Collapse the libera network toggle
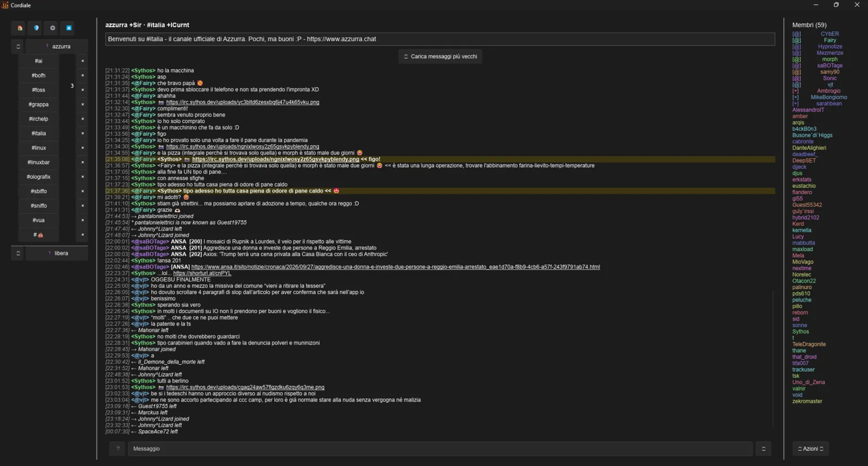Image resolution: width=868 pixels, height=466 pixels. pos(18,253)
